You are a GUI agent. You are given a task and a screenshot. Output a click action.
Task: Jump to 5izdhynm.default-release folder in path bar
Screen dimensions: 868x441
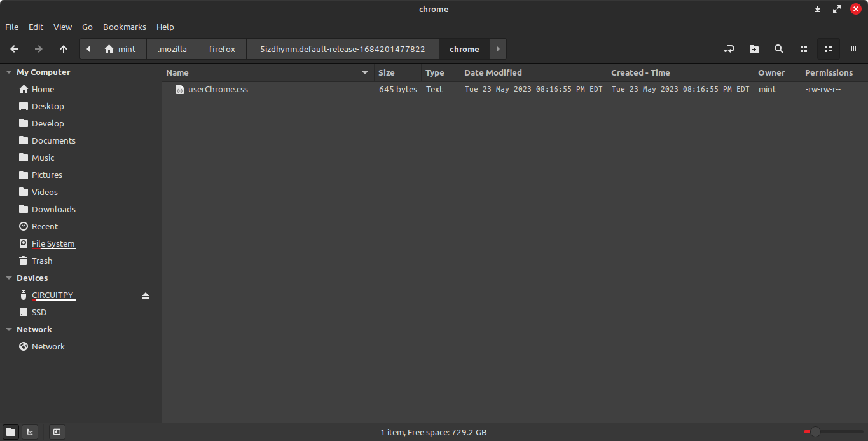pyautogui.click(x=343, y=49)
